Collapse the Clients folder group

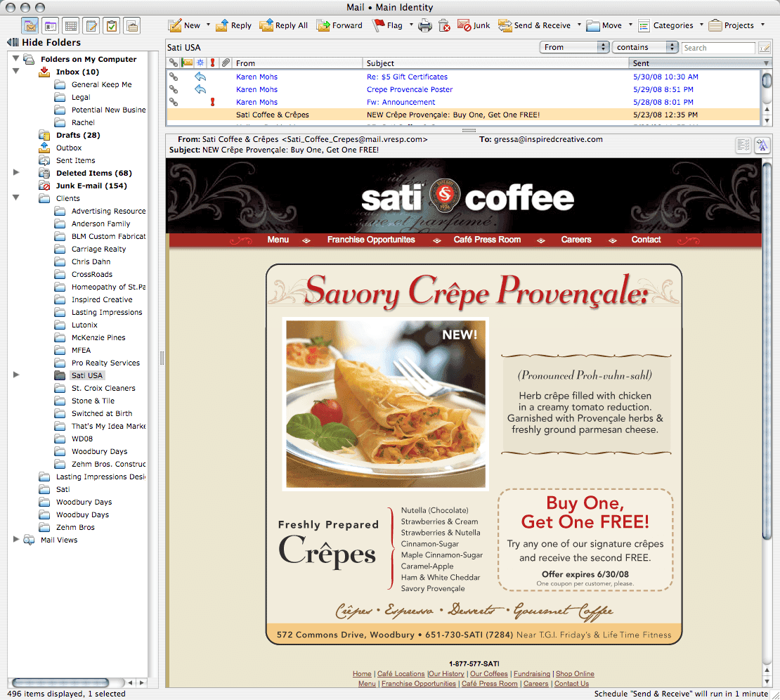pos(17,198)
